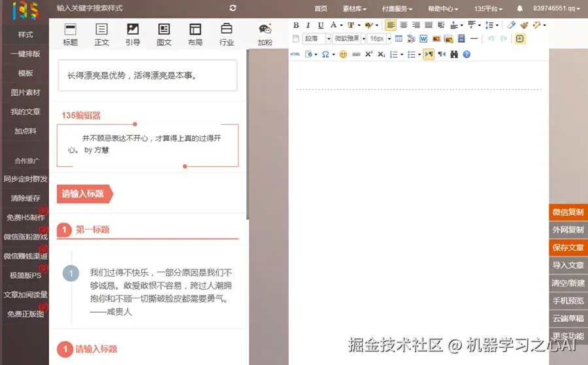Click the eraser clear-format icon

coord(511,25)
